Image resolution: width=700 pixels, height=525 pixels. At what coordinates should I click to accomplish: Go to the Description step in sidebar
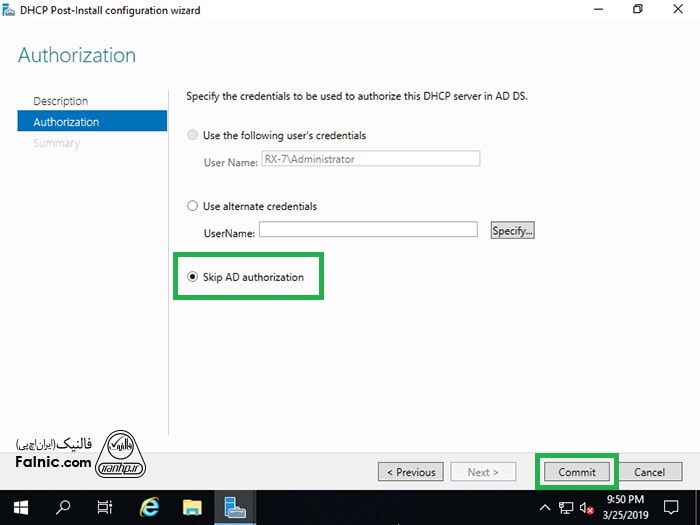(60, 101)
